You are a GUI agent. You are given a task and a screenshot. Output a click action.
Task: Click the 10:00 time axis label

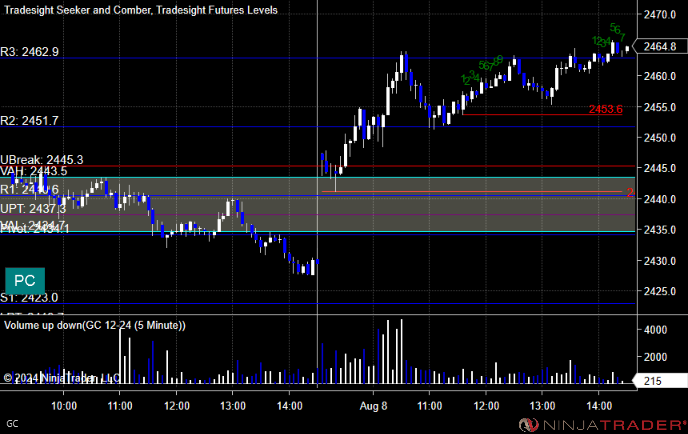(x=64, y=406)
